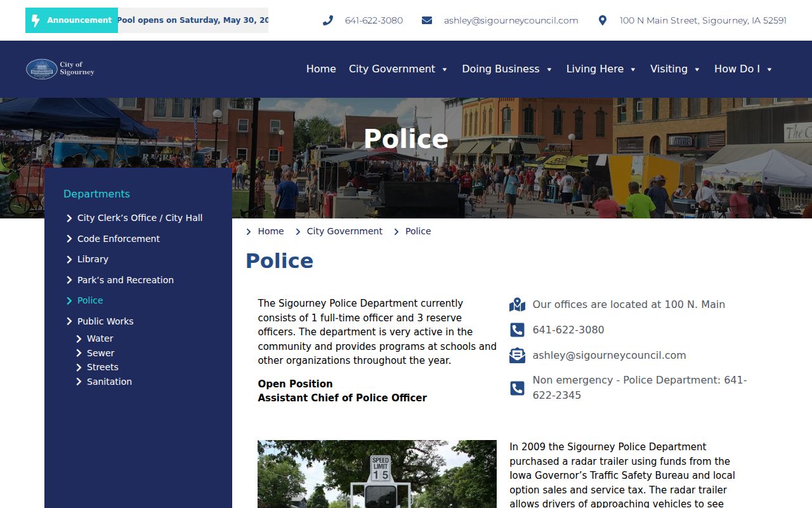Screen dimensions: 812x508
Task: Click the chevron icon beside Library in sidebar
Action: point(69,260)
